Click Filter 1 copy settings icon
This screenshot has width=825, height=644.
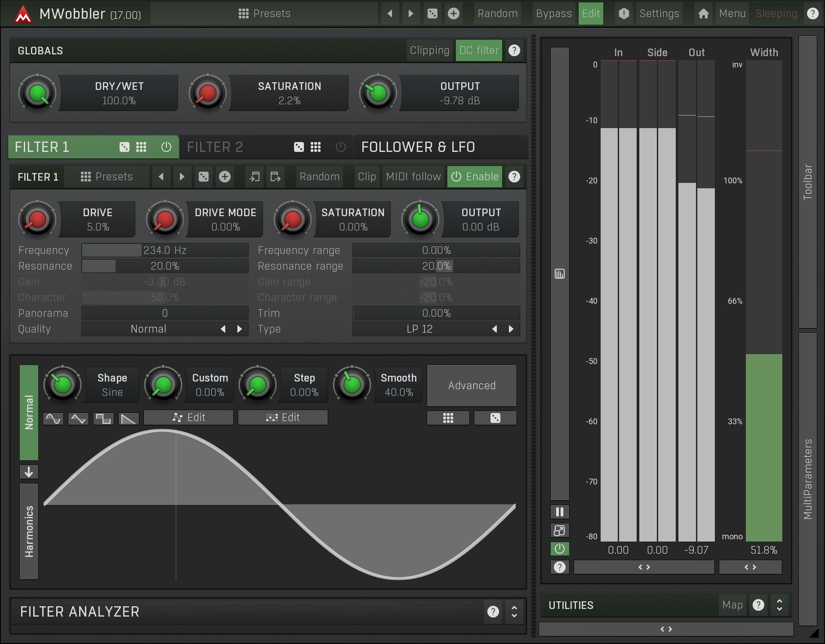point(254,177)
